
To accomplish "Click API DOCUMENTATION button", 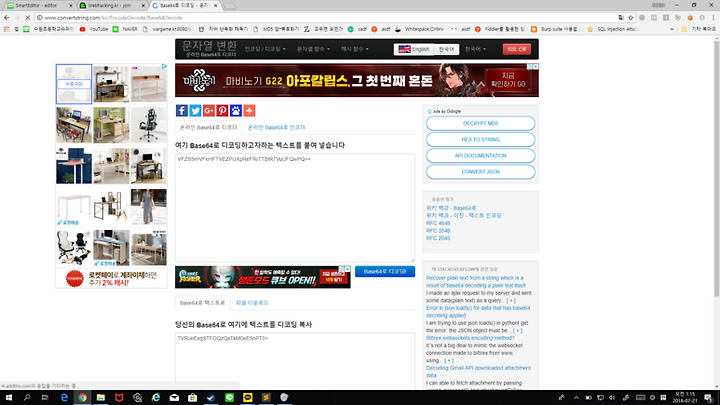I will point(480,156).
